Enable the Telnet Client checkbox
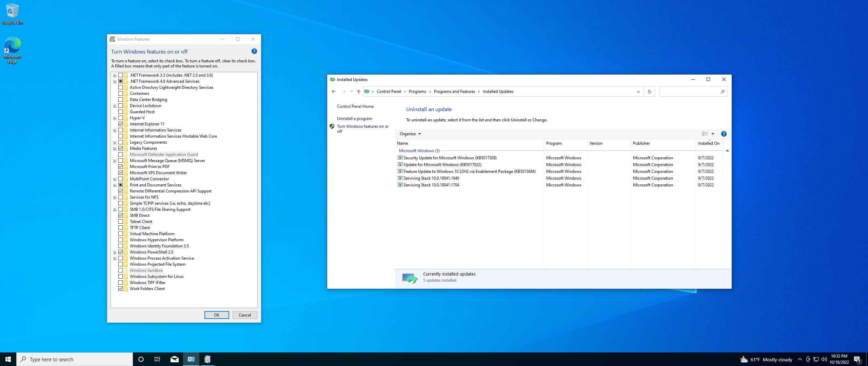This screenshot has height=366, width=868. (120, 222)
